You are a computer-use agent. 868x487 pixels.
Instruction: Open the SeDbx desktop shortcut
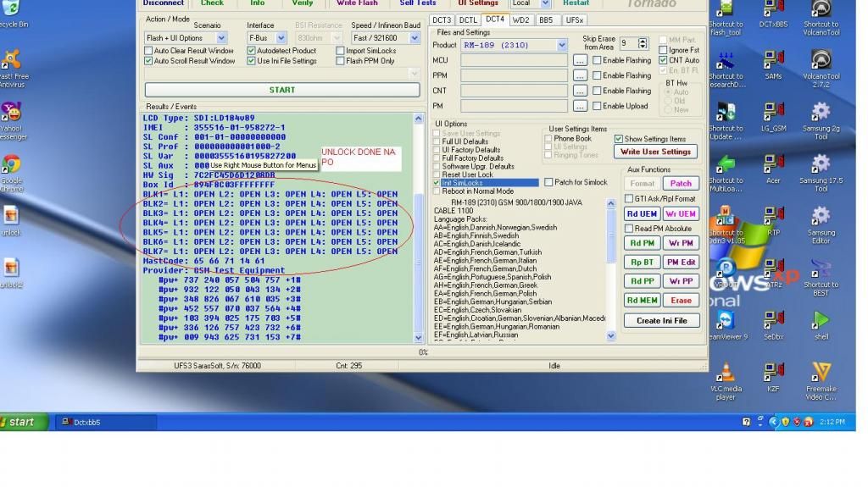click(x=773, y=320)
